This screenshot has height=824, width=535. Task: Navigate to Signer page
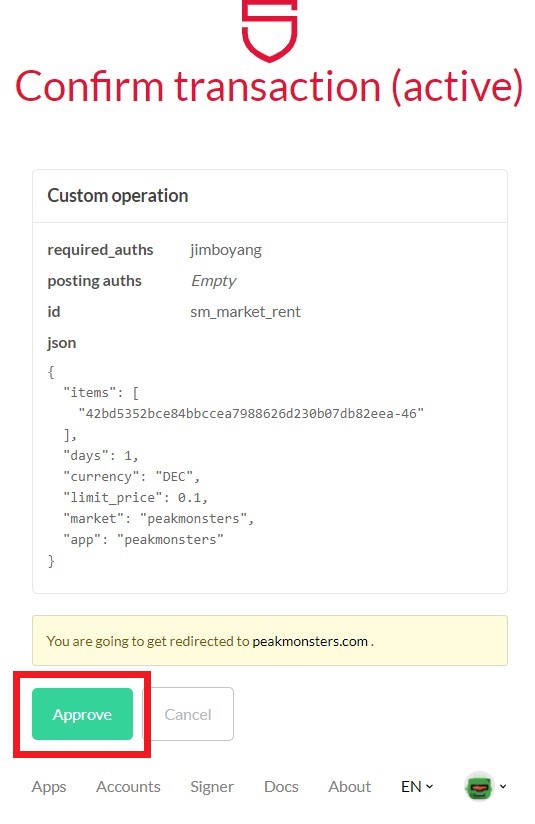212,787
